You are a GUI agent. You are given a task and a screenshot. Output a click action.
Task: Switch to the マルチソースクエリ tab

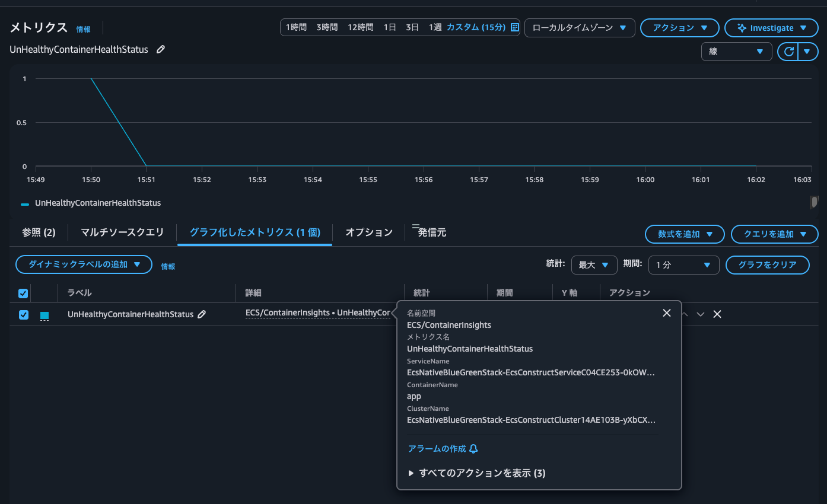(x=122, y=232)
